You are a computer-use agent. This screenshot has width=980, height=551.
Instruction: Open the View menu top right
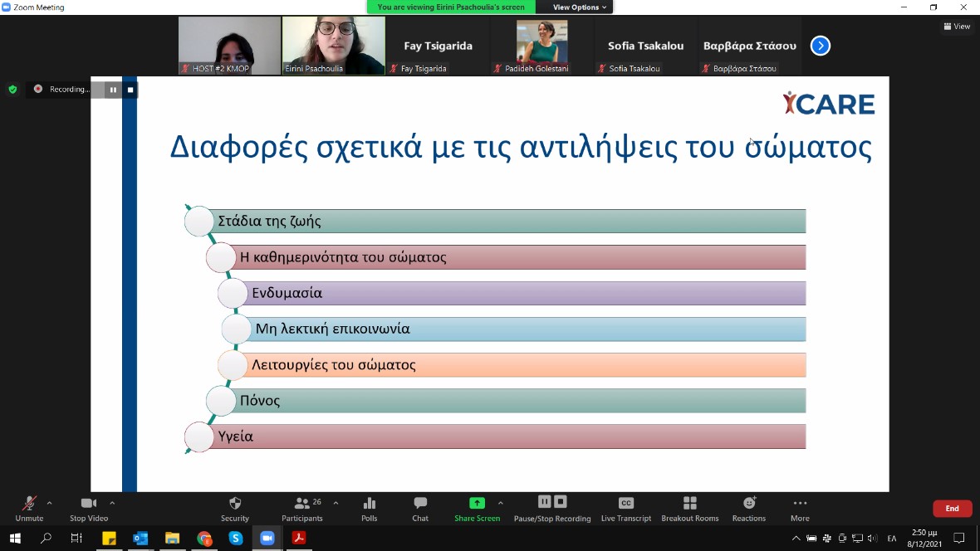click(x=957, y=26)
